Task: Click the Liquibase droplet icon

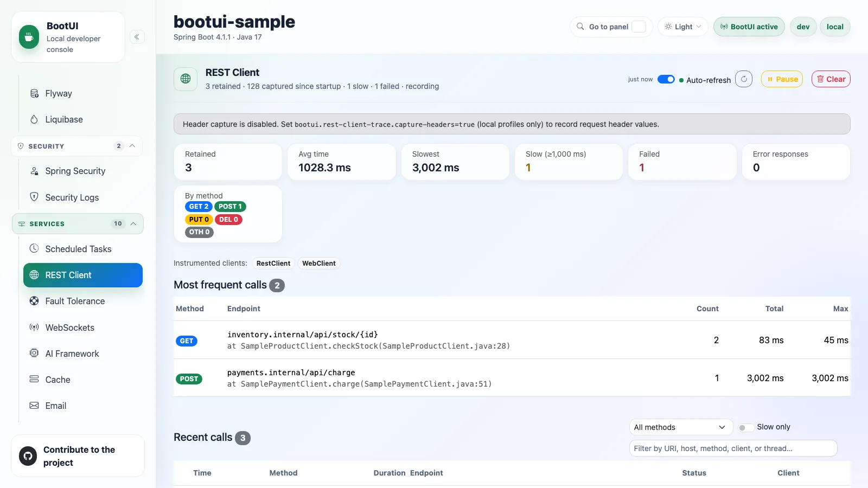Action: click(x=34, y=119)
